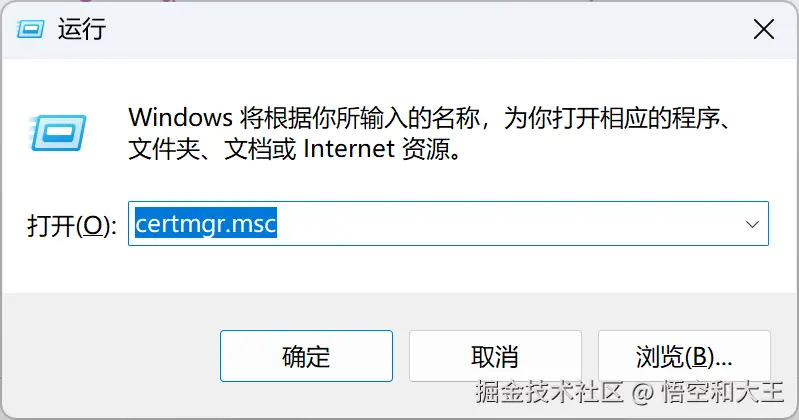This screenshot has height=420, width=799.
Task: Click the small Run icon in title bar
Action: click(x=30, y=30)
